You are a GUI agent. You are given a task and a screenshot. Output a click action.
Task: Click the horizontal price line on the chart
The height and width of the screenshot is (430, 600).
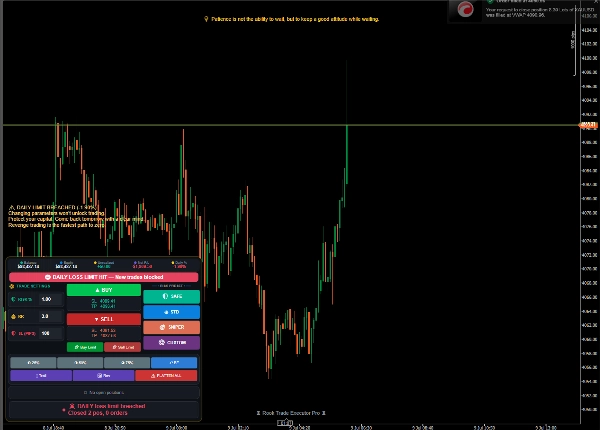[291, 125]
